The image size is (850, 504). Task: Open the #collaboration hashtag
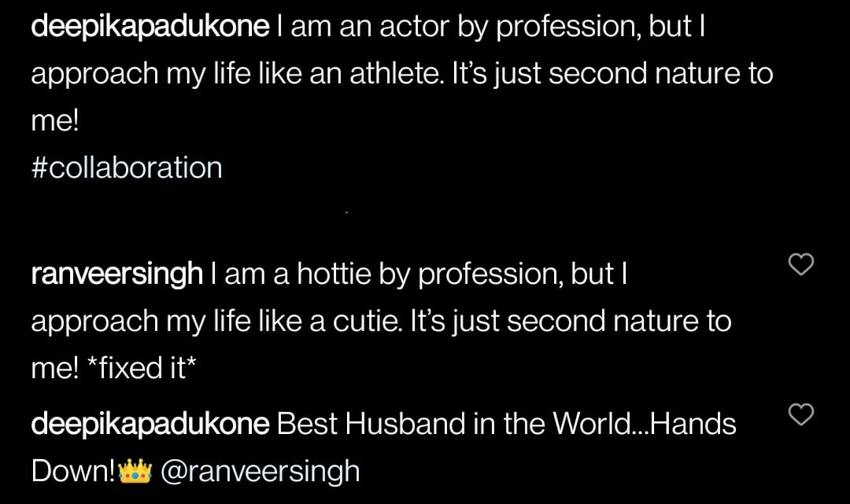126,167
